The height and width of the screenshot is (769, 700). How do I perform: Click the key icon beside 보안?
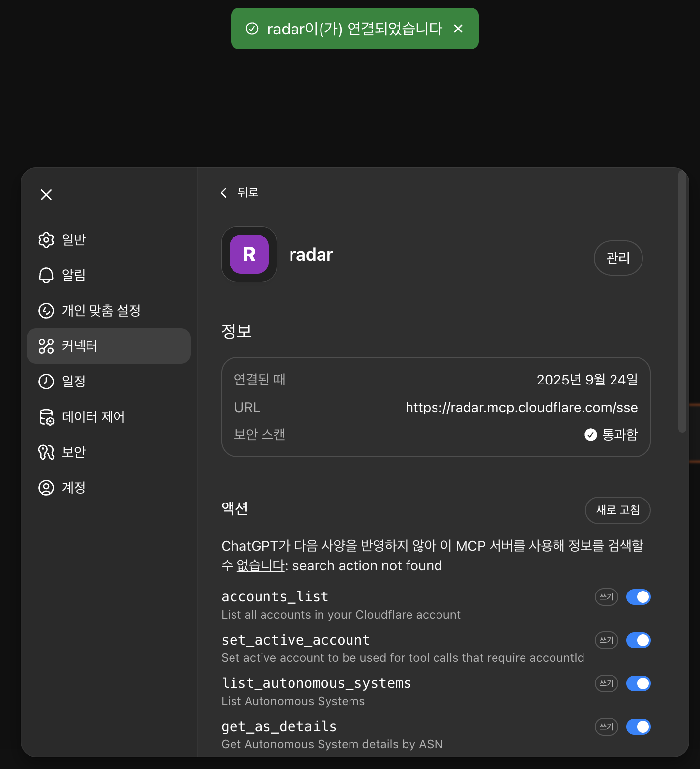46,452
